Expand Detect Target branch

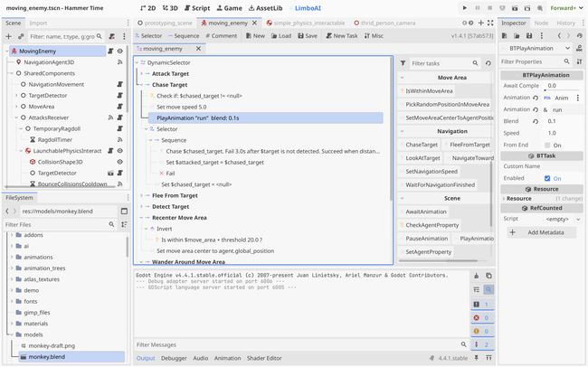click(x=142, y=207)
